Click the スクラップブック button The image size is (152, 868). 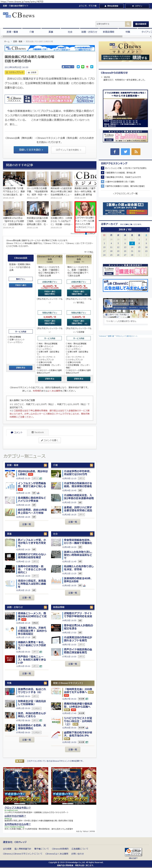(15, 72)
